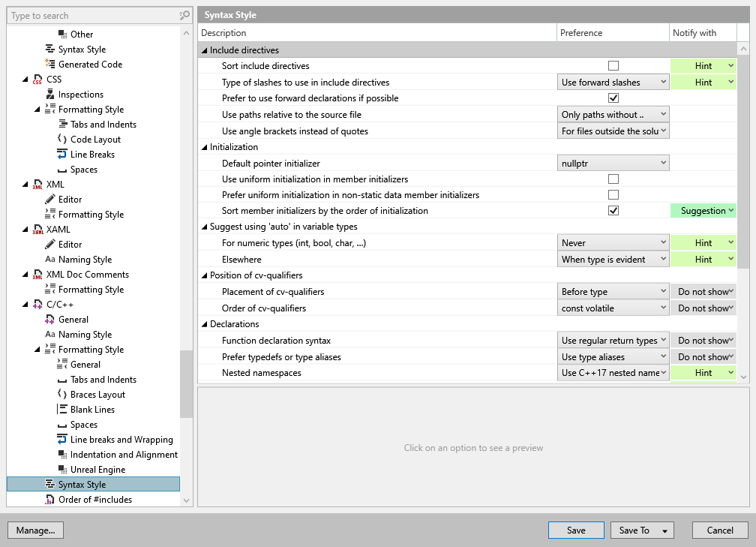Image resolution: width=756 pixels, height=547 pixels.
Task: Select Code Layout under CSS Formatting Style
Action: click(x=89, y=139)
